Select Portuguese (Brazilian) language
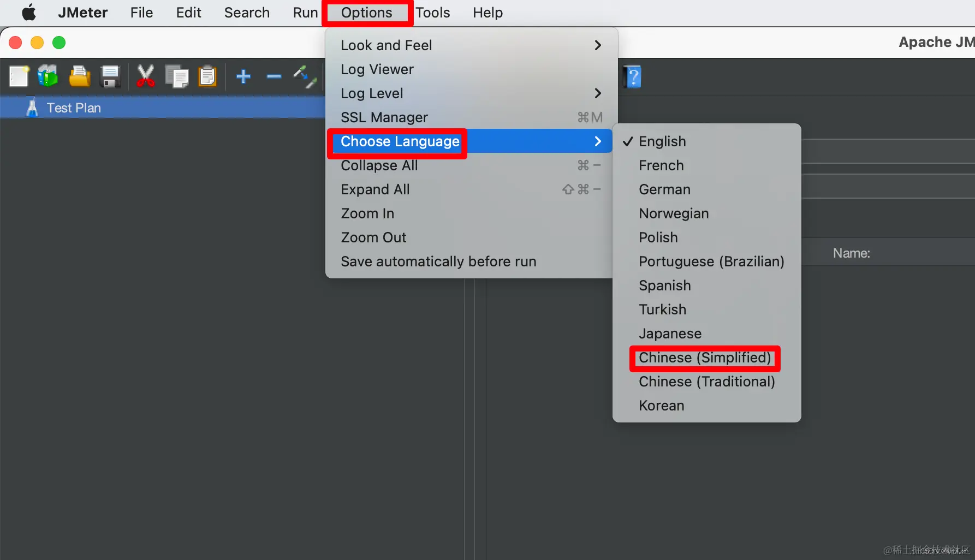This screenshot has height=560, width=975. click(x=707, y=261)
